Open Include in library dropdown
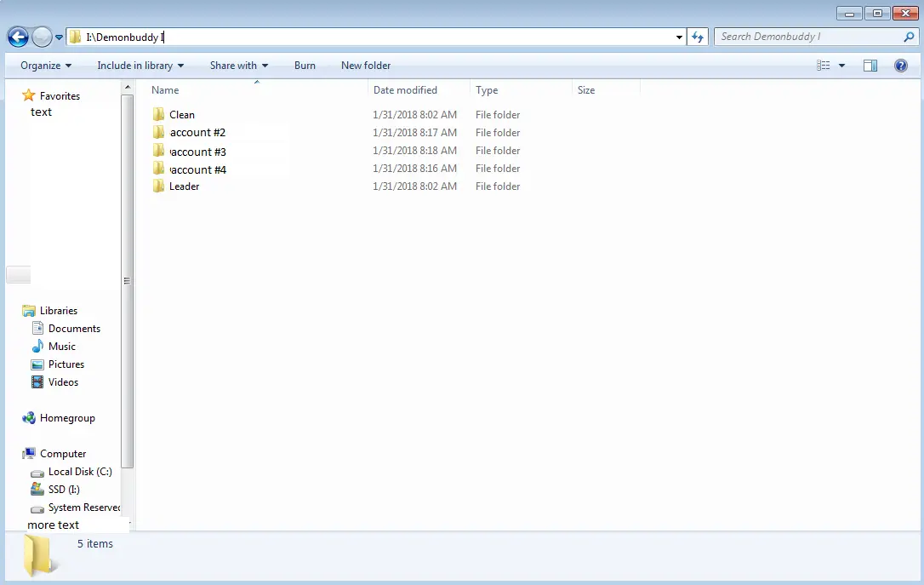Viewport: 924px width, 585px height. pyautogui.click(x=140, y=66)
